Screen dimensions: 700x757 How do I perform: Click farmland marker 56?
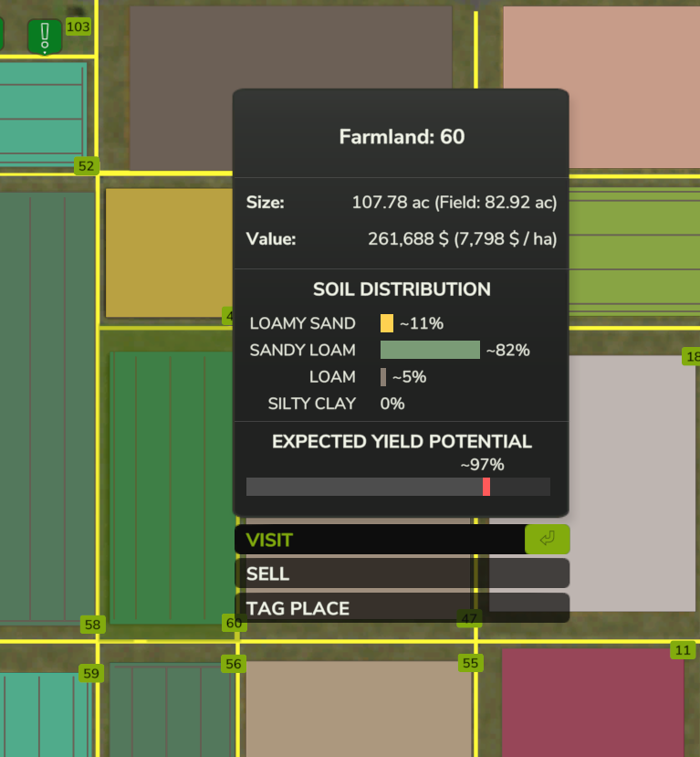234,664
